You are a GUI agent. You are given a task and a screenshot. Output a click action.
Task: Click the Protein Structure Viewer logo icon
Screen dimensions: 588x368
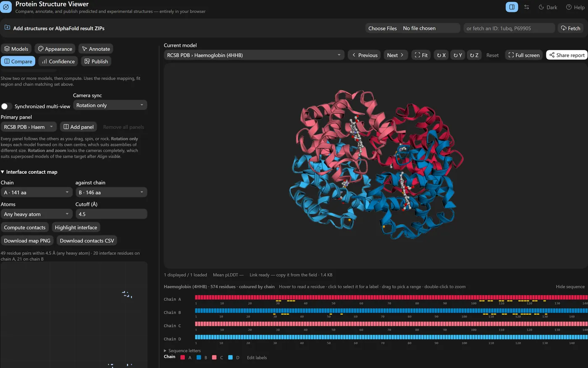(6, 7)
